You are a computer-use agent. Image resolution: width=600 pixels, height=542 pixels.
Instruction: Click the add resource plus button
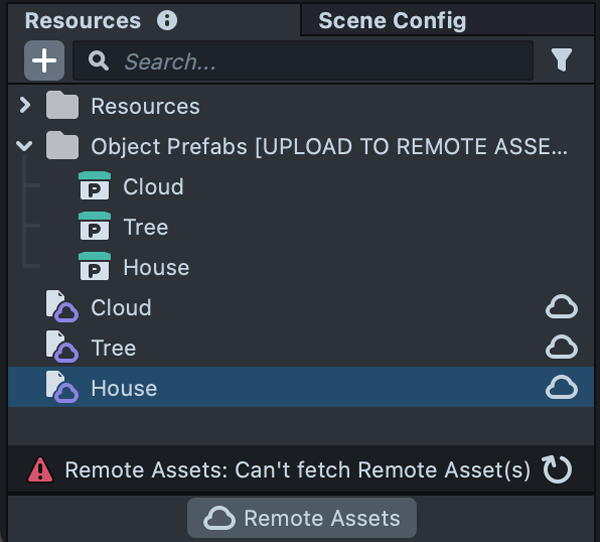pos(44,61)
